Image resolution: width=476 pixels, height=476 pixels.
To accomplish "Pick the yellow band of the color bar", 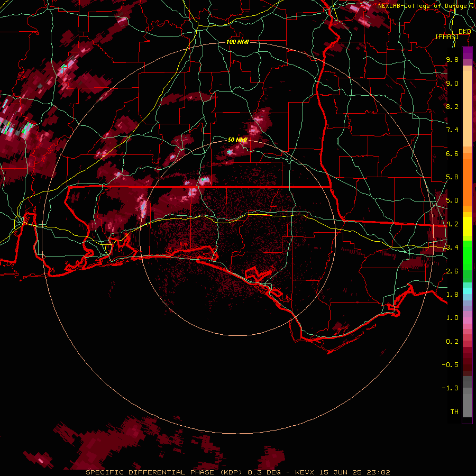I will [467, 226].
